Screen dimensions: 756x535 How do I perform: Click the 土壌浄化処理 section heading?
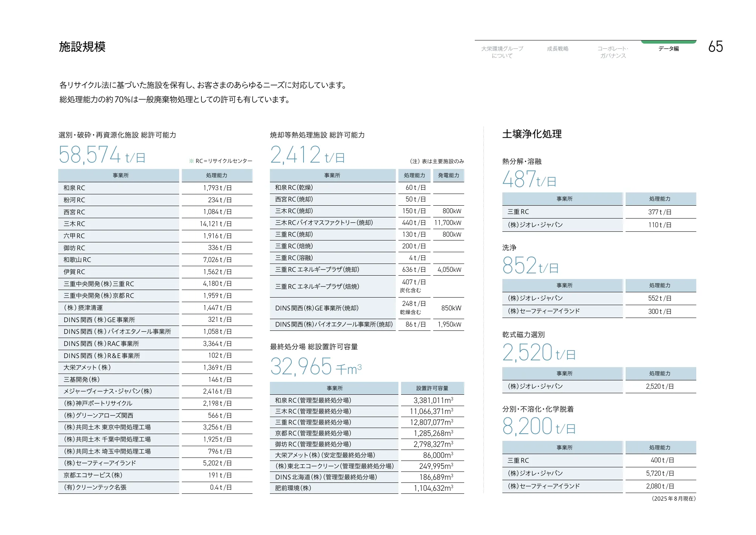(x=533, y=133)
